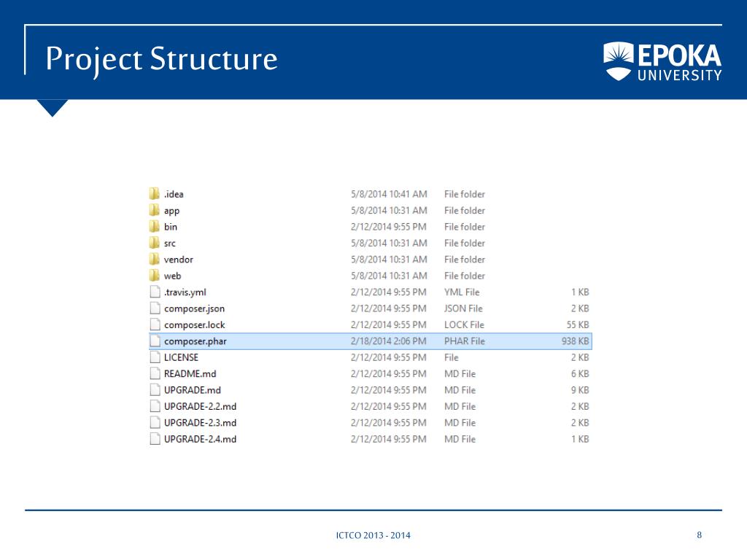Image resolution: width=747 pixels, height=560 pixels.
Task: Select the composer.json file name
Action: 194,308
